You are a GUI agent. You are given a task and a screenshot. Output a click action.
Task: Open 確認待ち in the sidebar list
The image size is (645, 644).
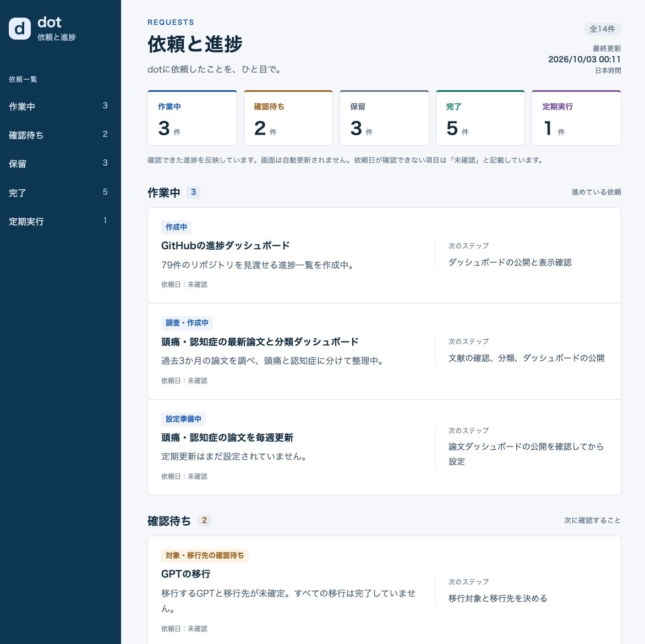(x=58, y=135)
